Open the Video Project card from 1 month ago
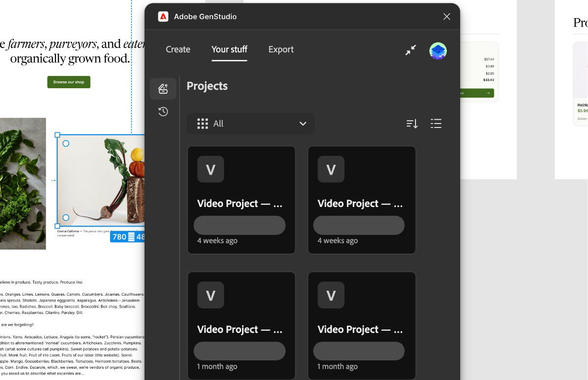The height and width of the screenshot is (380, 588). point(241,325)
